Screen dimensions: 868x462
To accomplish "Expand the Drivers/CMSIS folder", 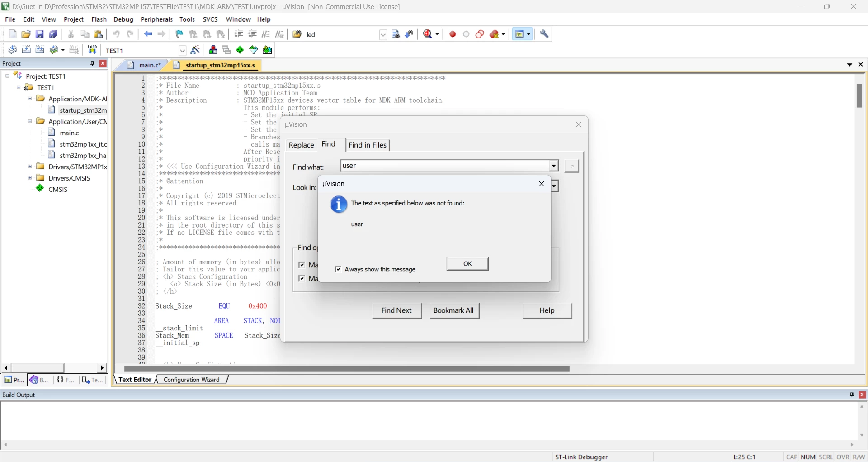I will pyautogui.click(x=30, y=178).
